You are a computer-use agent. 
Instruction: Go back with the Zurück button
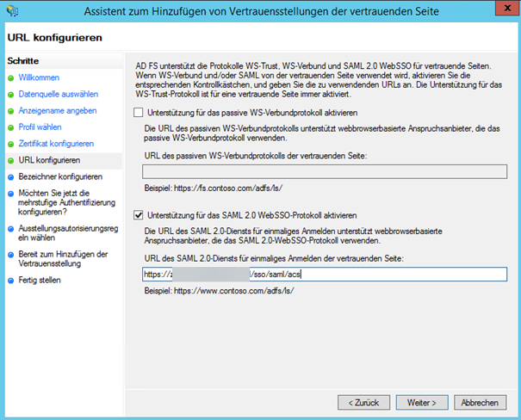pyautogui.click(x=363, y=403)
